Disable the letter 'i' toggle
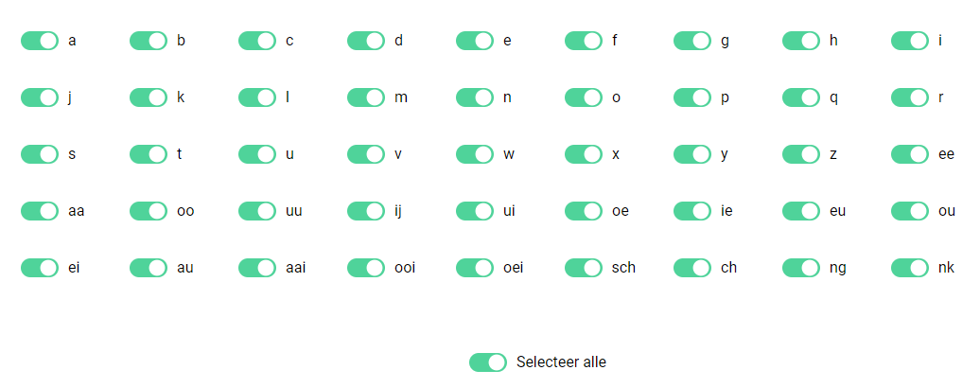Screen dimensions: 980x388 click(909, 41)
